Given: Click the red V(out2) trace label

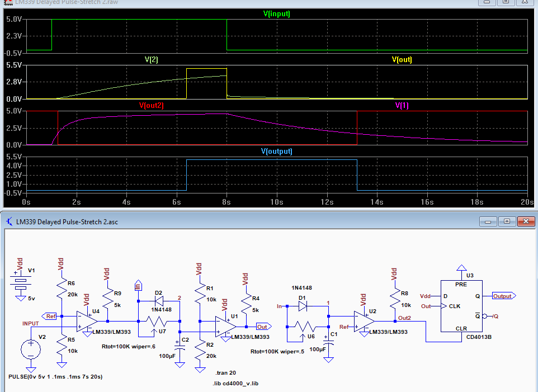Looking at the screenshot, I should (152, 105).
